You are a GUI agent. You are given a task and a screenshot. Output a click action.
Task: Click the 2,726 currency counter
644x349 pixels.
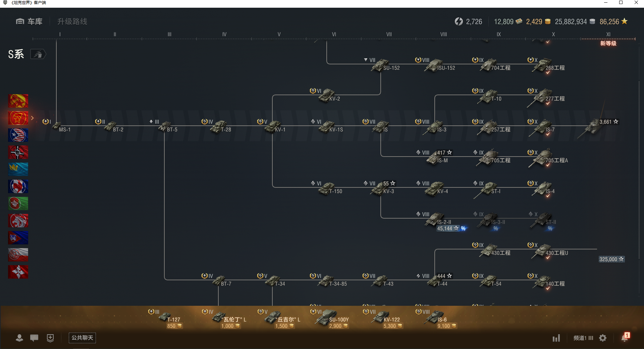(x=468, y=22)
